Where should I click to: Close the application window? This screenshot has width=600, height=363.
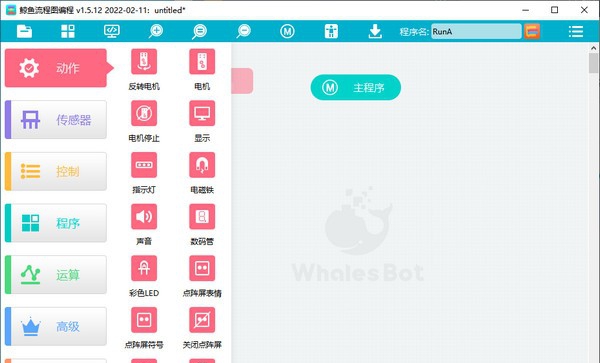coord(584,10)
